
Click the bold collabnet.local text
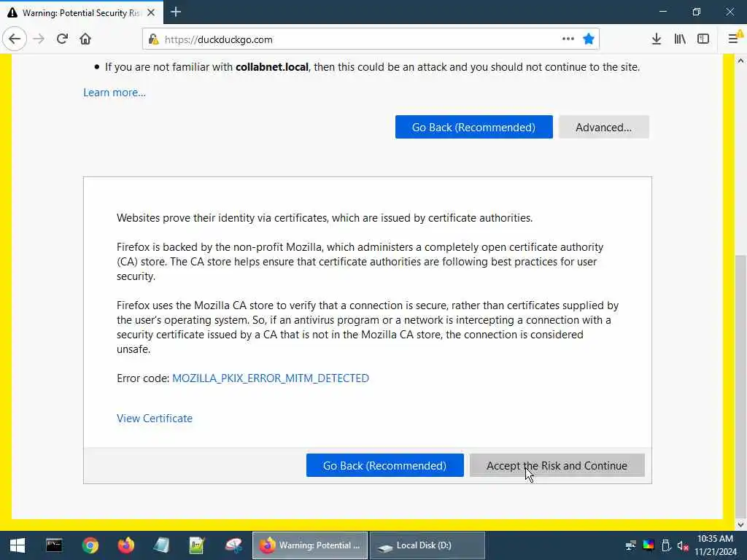point(272,67)
